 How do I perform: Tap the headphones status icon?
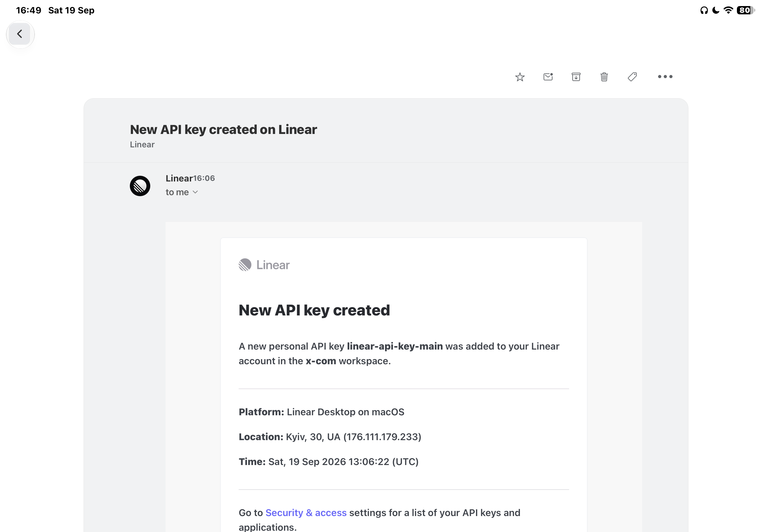click(x=704, y=10)
